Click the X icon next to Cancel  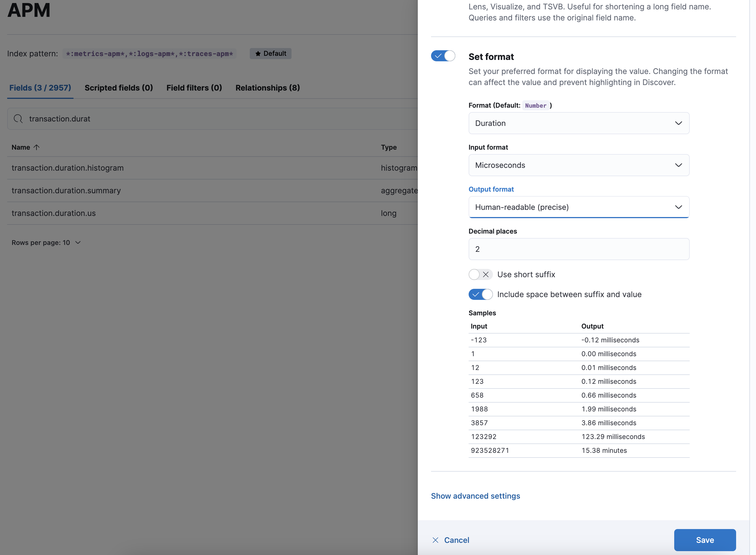point(435,540)
